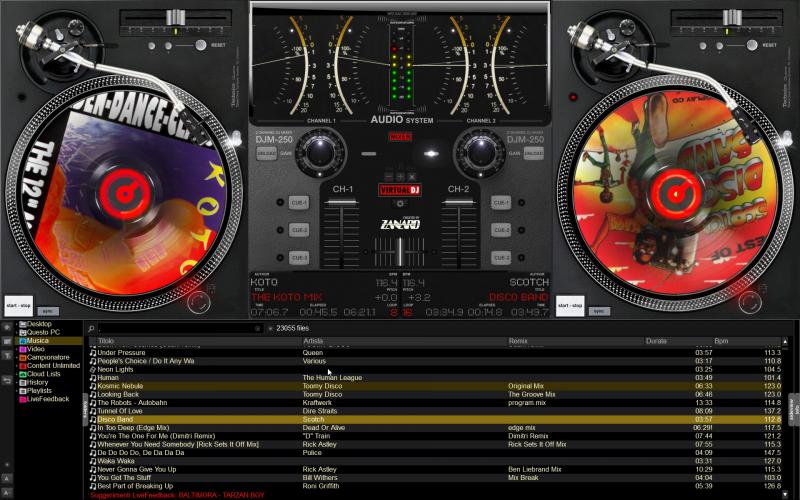The image size is (800, 500).
Task: Click the CH-2 volume fader
Action: click(x=458, y=203)
